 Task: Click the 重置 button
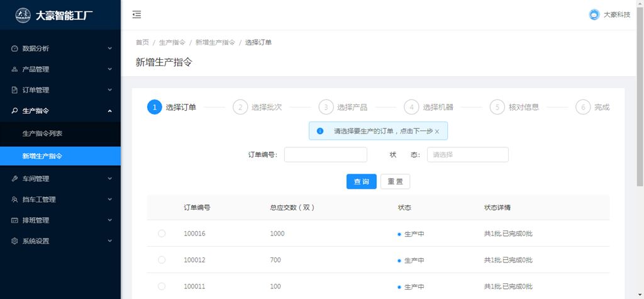395,181
